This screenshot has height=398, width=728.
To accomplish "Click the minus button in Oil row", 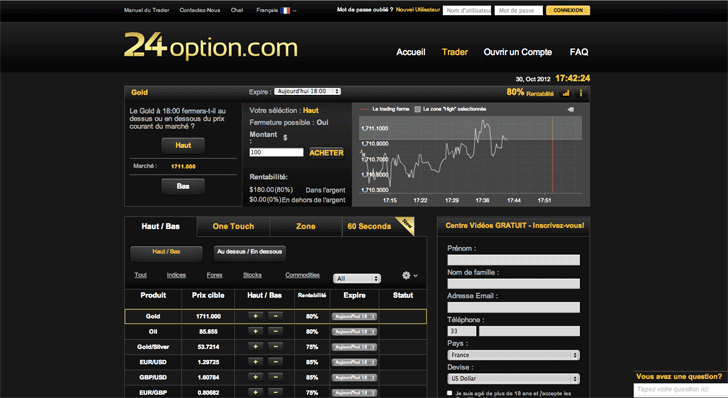I will click(275, 332).
